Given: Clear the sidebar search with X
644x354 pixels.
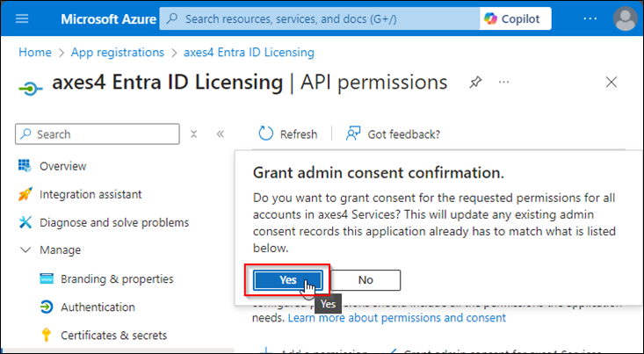Looking at the screenshot, I should (194, 134).
